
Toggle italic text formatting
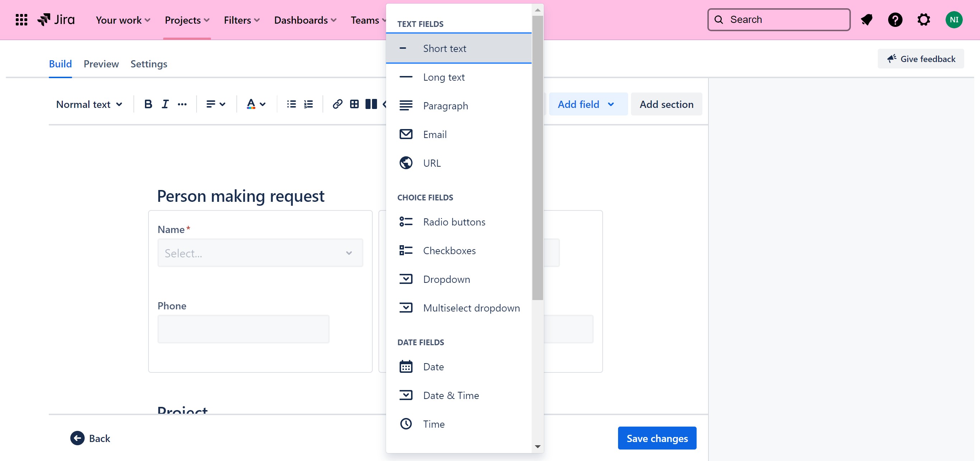click(165, 104)
